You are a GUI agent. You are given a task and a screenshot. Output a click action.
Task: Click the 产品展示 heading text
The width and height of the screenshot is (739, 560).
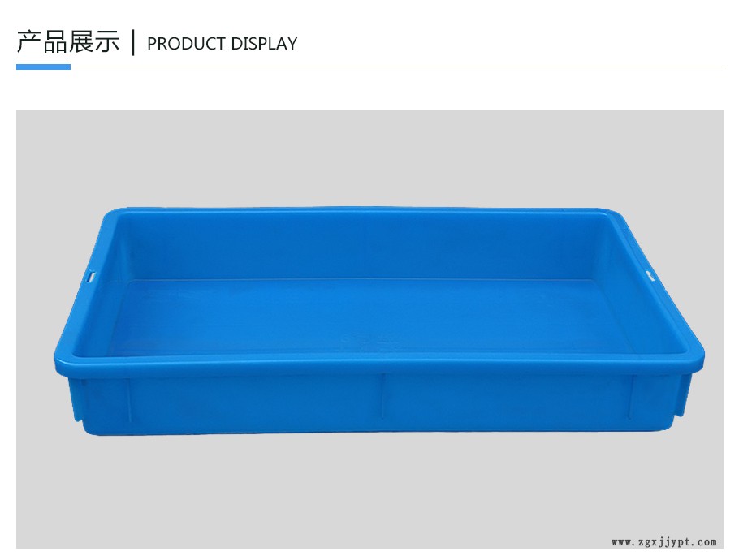click(x=68, y=42)
